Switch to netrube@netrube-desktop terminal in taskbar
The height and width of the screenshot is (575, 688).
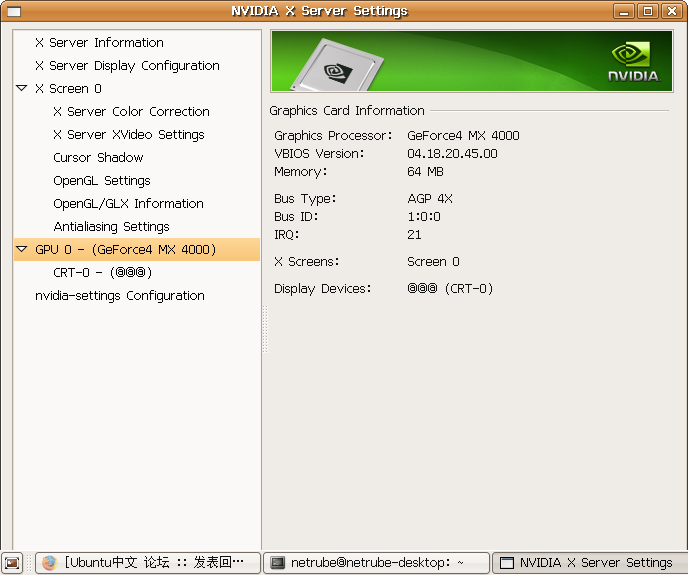pos(376,563)
